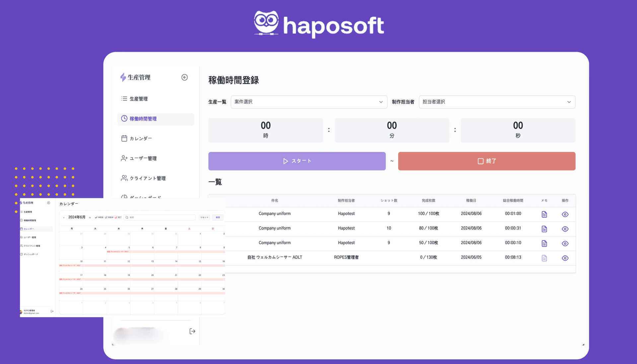The height and width of the screenshot is (364, 637).
Task: Click the calendar 検索 search field
Action: tap(161, 218)
